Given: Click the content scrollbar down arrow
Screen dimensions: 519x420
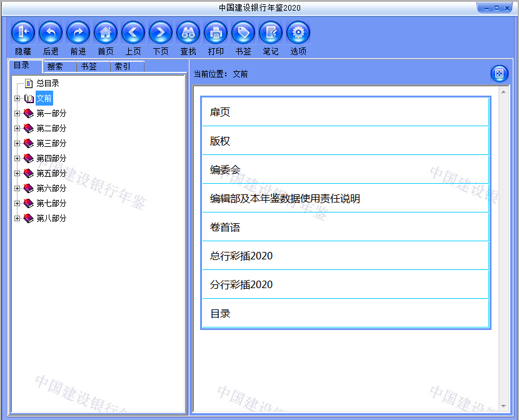Looking at the screenshot, I should (503, 406).
